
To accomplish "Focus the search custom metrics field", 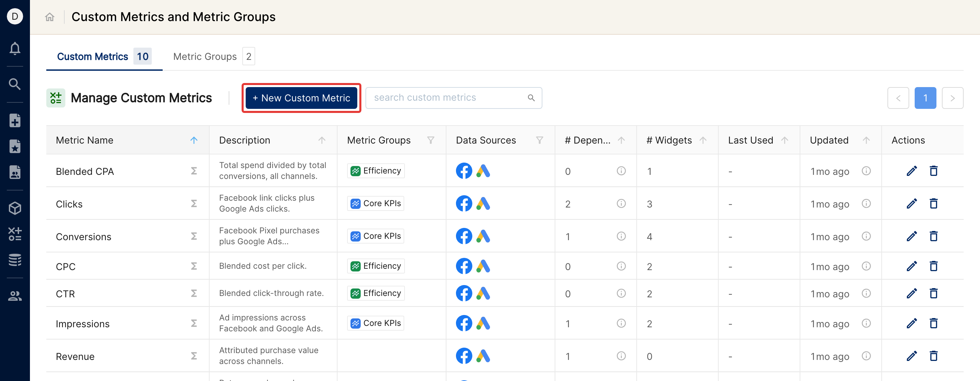I will point(454,98).
